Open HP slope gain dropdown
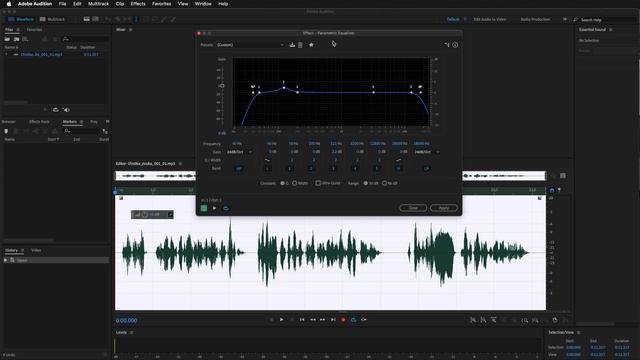The height and width of the screenshot is (360, 640). click(x=239, y=152)
